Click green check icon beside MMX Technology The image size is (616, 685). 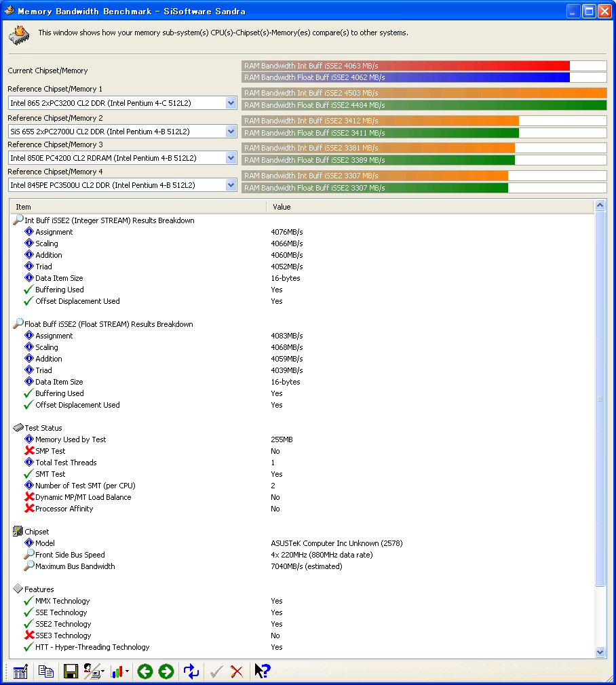point(29,601)
